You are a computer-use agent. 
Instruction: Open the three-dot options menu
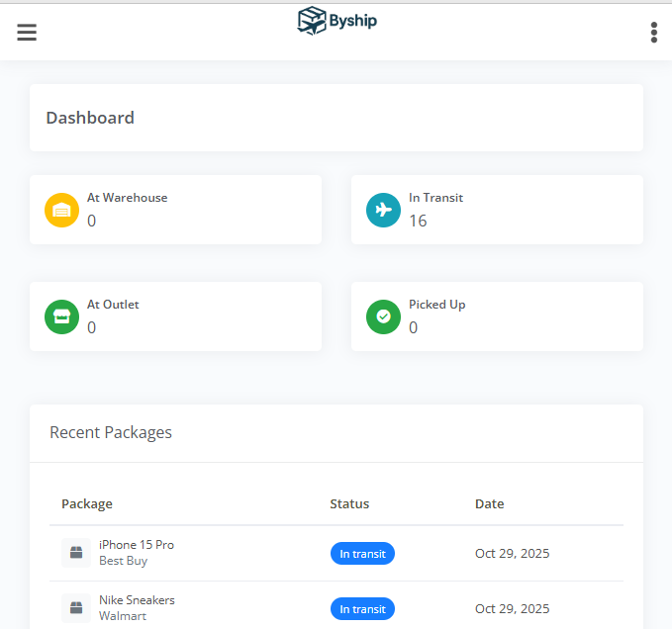coord(653,33)
